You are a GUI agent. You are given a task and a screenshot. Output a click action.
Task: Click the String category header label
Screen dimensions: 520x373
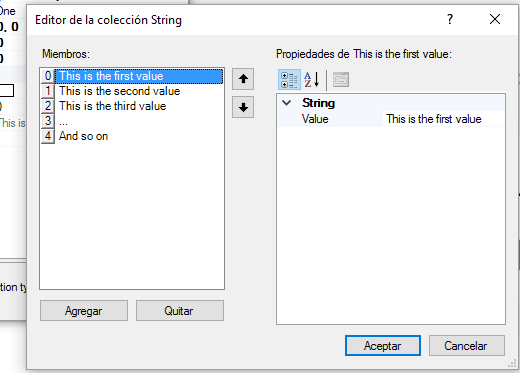coord(318,103)
